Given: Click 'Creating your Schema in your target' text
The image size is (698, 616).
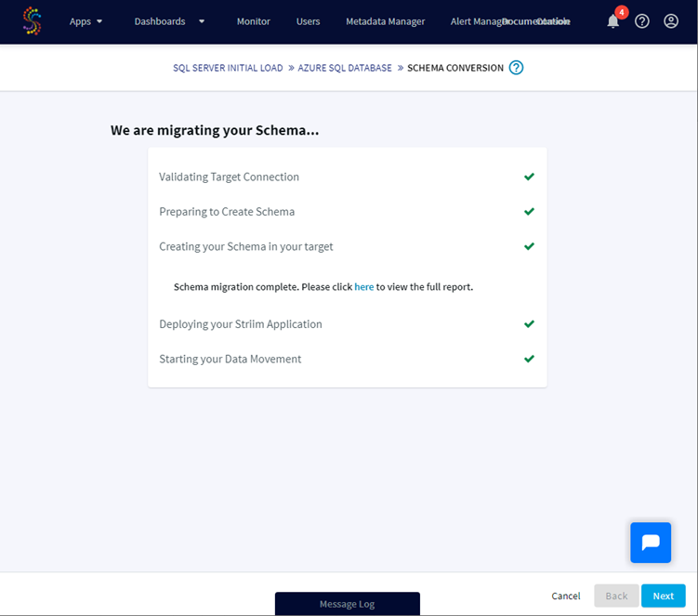Looking at the screenshot, I should (246, 246).
